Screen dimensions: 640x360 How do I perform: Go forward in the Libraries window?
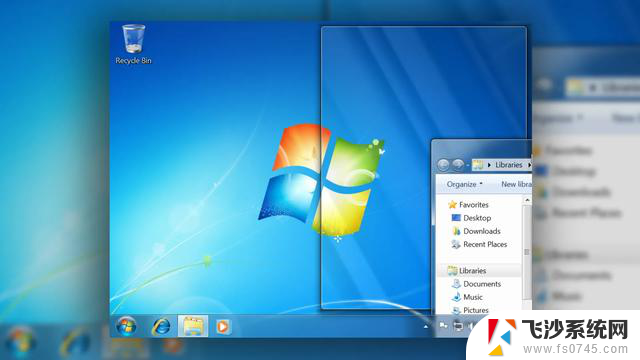click(x=458, y=165)
